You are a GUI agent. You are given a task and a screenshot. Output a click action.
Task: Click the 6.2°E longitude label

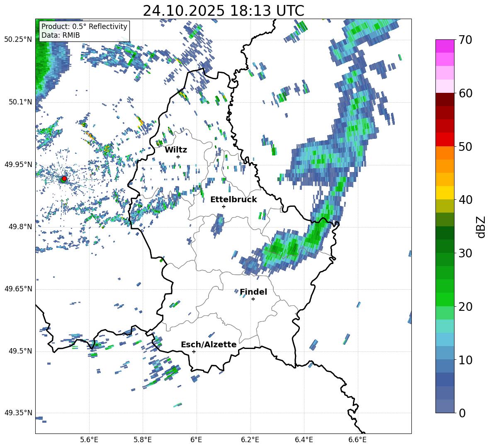tap(250, 440)
